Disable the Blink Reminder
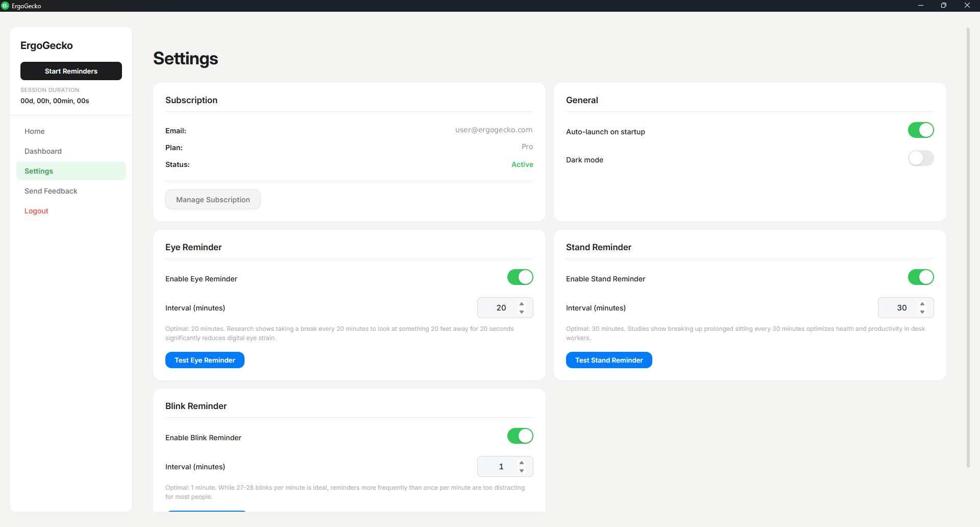This screenshot has height=527, width=980. tap(520, 436)
